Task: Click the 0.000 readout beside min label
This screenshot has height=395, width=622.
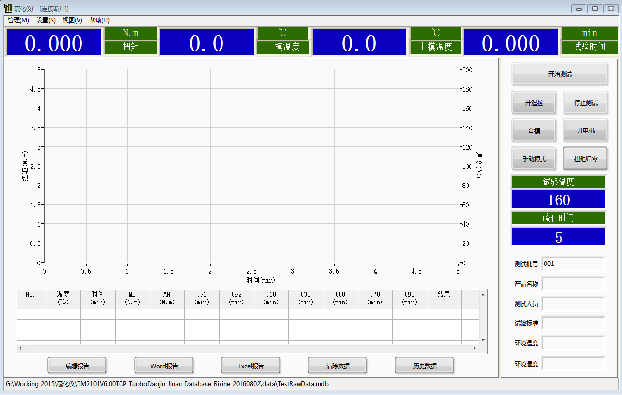Action: 511,42
